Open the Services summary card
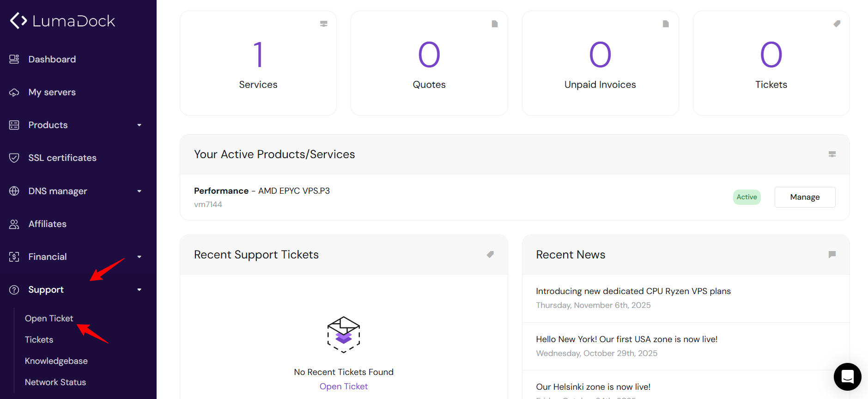Image resolution: width=868 pixels, height=399 pixels. tap(258, 63)
